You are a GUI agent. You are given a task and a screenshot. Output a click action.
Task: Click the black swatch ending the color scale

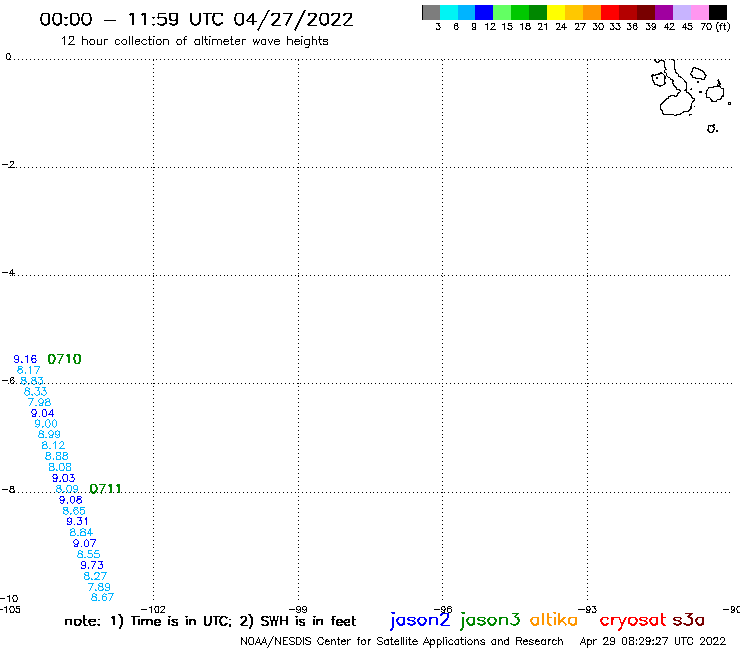coord(717,12)
